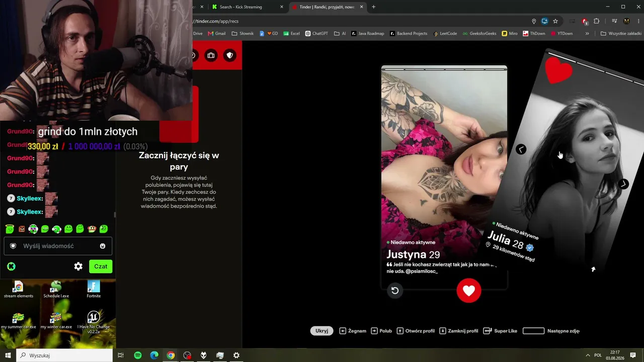Click Task View button on taskbar
This screenshot has height=362, width=644.
point(121,355)
